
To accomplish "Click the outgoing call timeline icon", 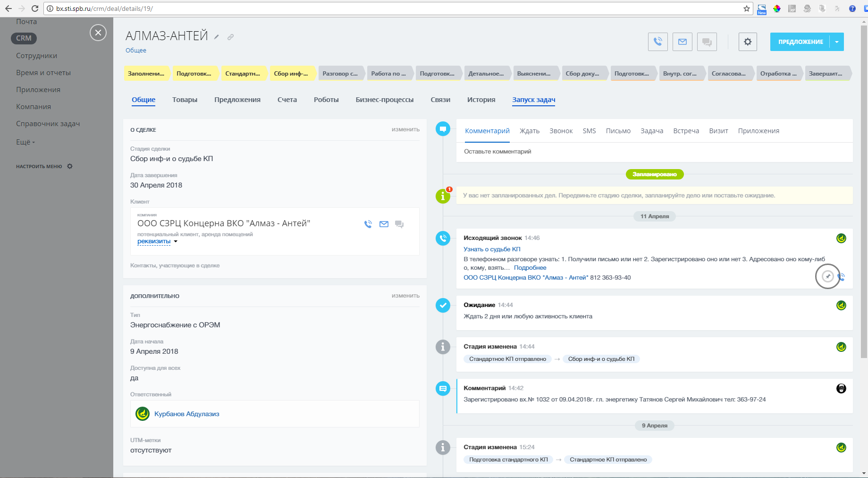I will point(443,238).
